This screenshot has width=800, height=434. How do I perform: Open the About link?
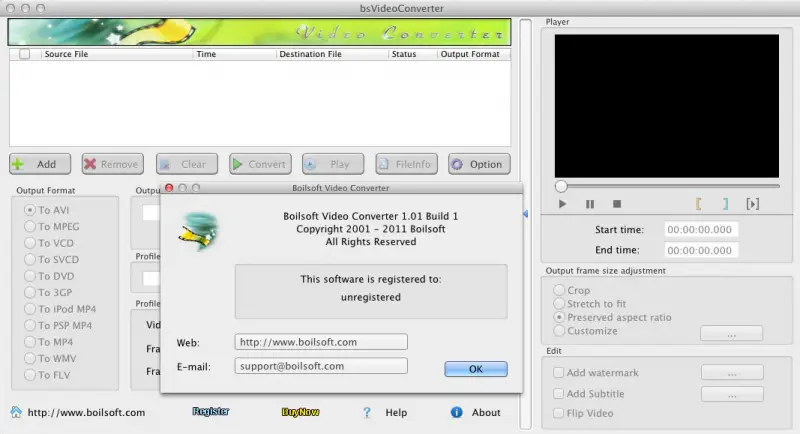pos(486,413)
